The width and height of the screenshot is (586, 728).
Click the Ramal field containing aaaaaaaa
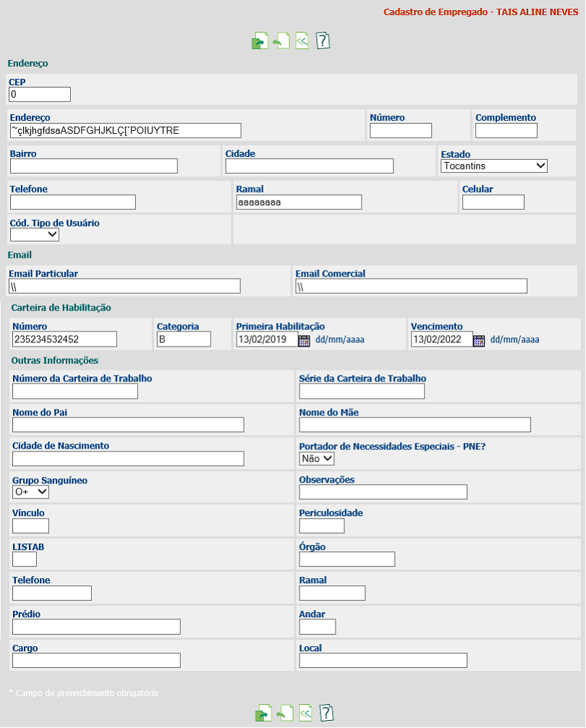[299, 202]
